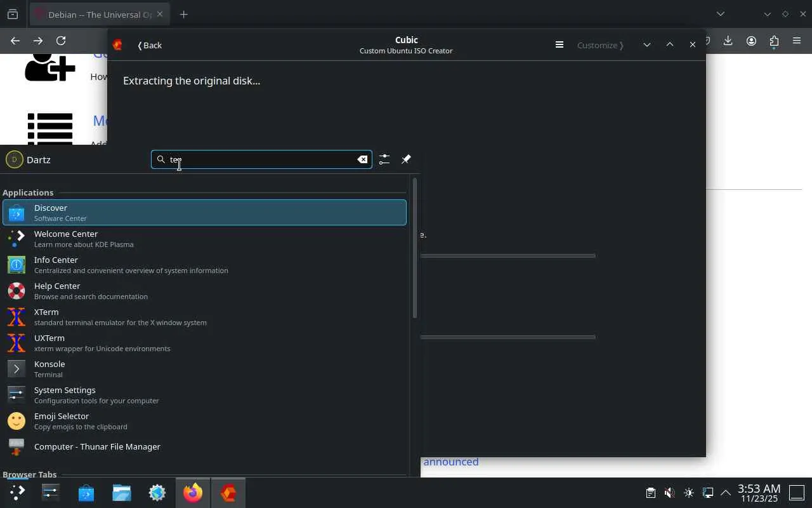Open the file manager from taskbar
Image resolution: width=812 pixels, height=508 pixels.
coord(122,492)
